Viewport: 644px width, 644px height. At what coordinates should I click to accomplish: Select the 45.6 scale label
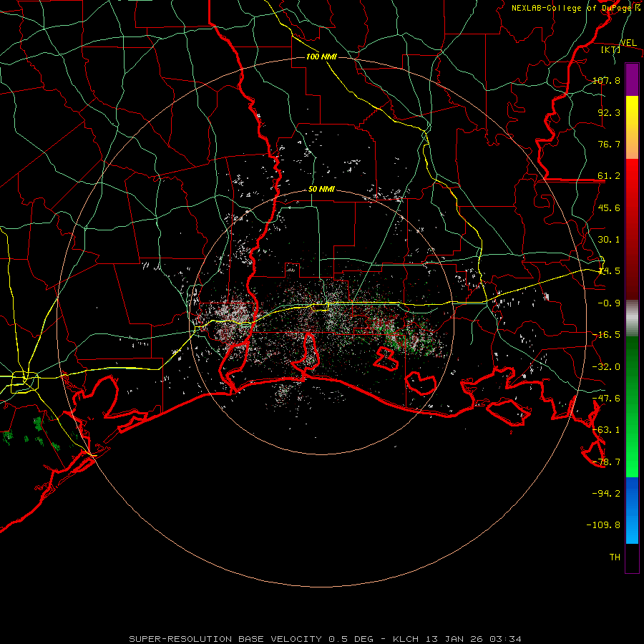[609, 208]
